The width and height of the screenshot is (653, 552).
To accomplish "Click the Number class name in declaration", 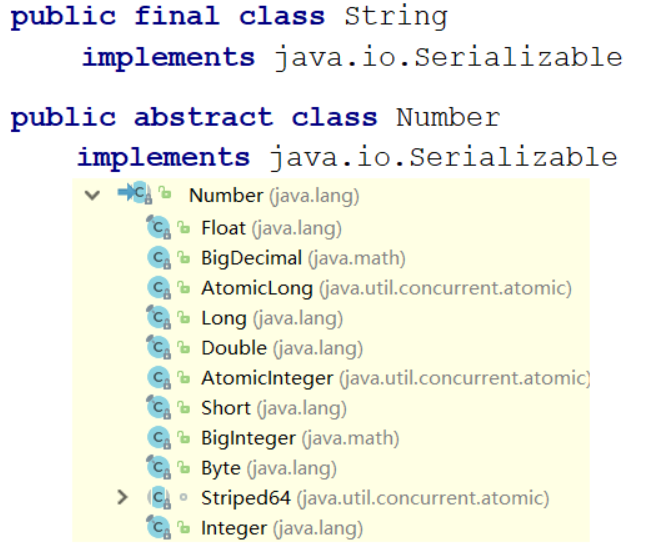I will click(x=448, y=117).
